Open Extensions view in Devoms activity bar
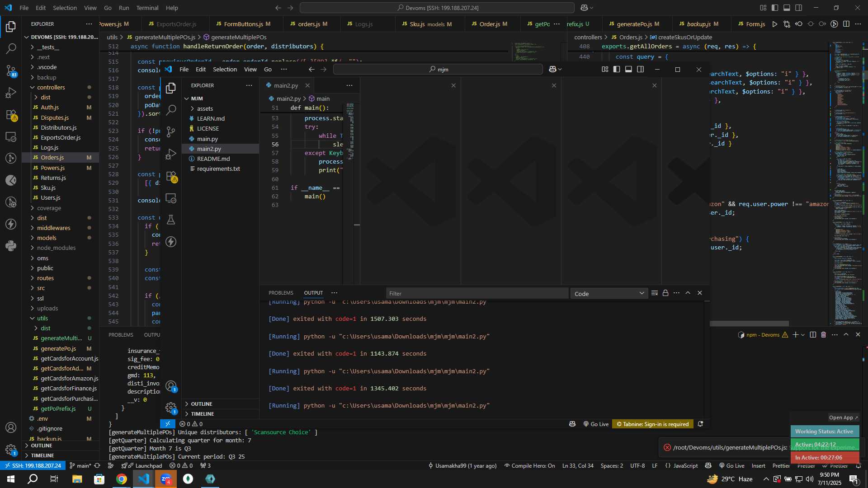 (11, 115)
